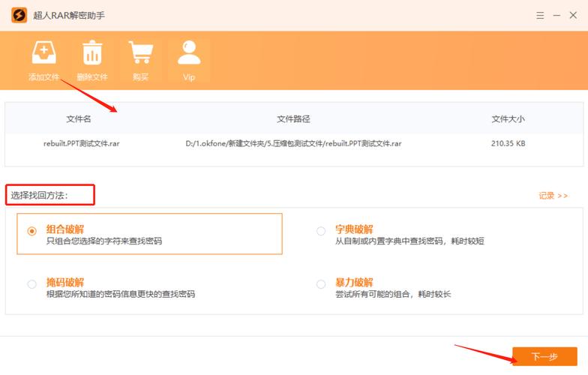
Task: Click the Add File (添加文件) icon
Action: (x=43, y=52)
